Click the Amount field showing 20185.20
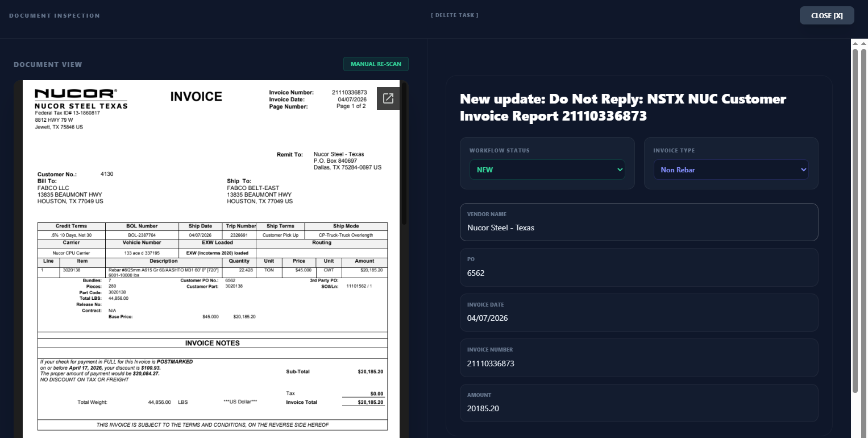Viewport: 868px width, 438px height. (x=639, y=403)
